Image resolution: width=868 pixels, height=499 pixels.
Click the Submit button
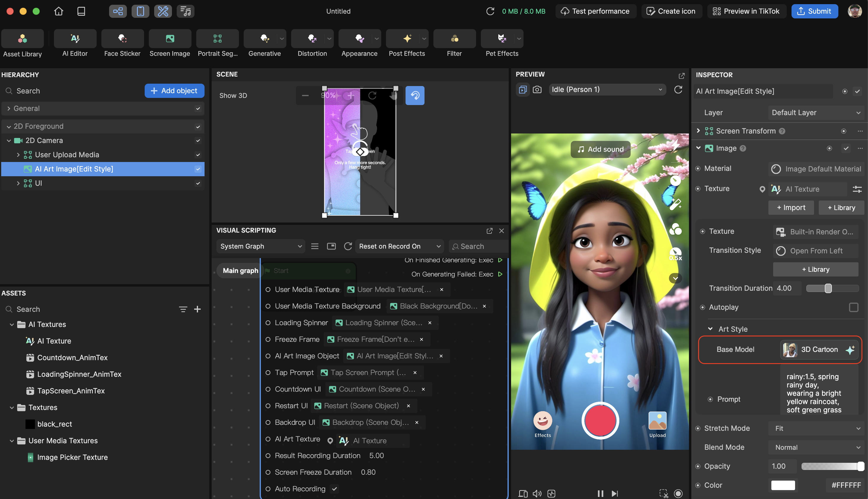814,11
